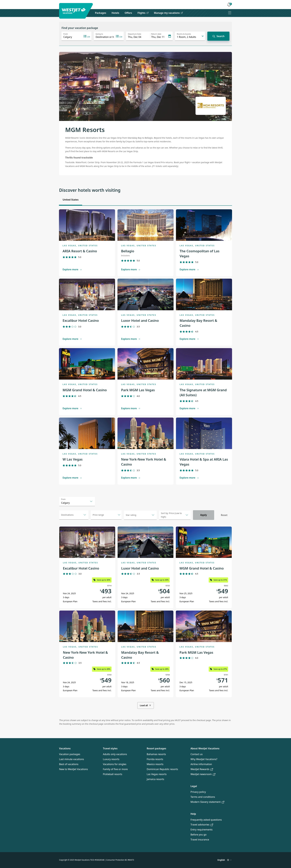Open the notifications bell icon
The image size is (291, 868).
click(229, 4)
